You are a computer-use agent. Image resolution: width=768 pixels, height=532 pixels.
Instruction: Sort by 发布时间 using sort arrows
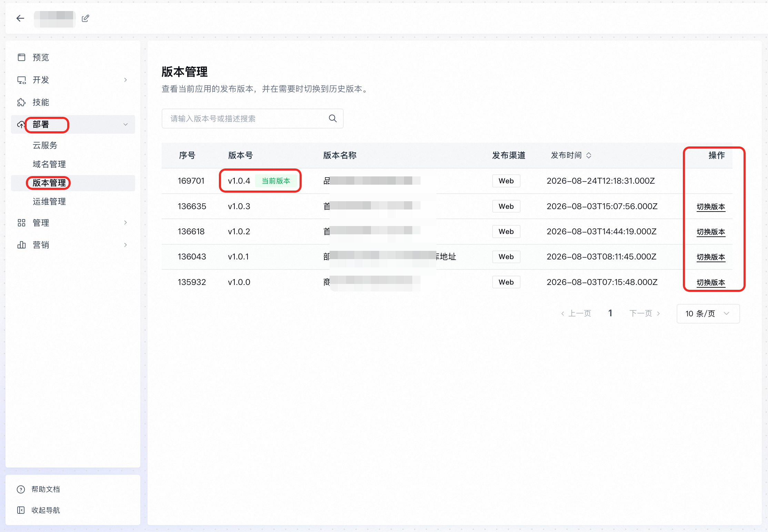589,155
